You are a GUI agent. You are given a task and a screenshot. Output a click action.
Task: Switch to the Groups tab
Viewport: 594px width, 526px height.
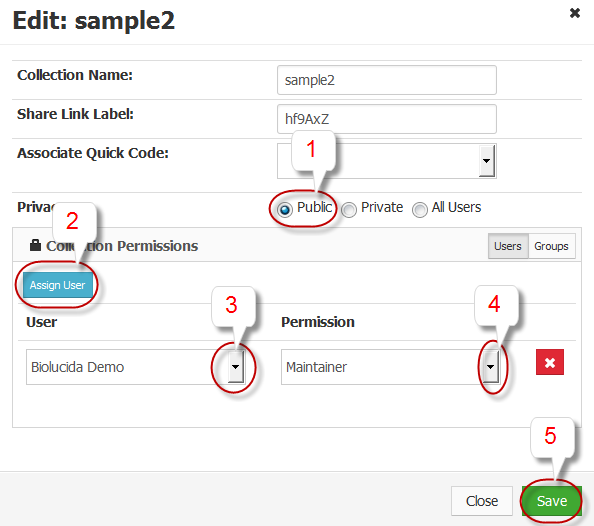(x=551, y=246)
